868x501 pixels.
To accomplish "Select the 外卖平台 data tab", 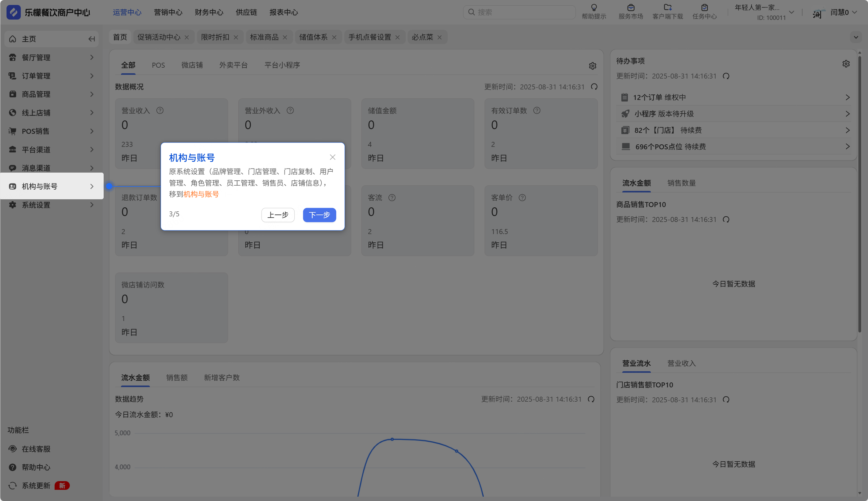I will pyautogui.click(x=234, y=65).
